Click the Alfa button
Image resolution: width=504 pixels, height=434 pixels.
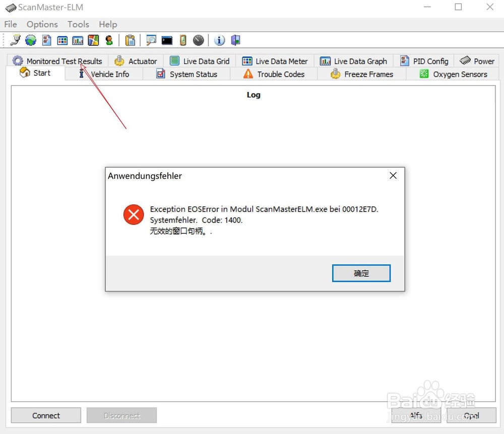point(416,415)
